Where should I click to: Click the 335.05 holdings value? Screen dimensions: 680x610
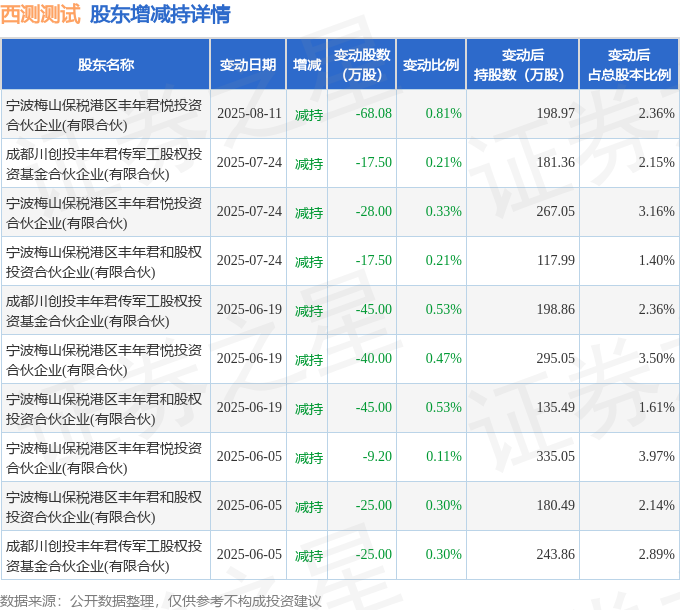pyautogui.click(x=556, y=457)
